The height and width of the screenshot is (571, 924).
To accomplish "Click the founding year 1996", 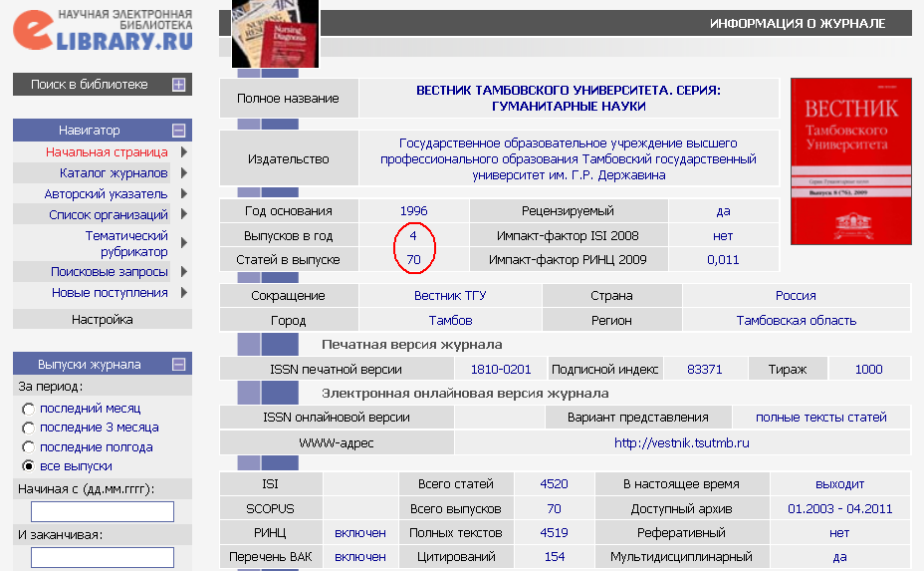I will coord(413,211).
